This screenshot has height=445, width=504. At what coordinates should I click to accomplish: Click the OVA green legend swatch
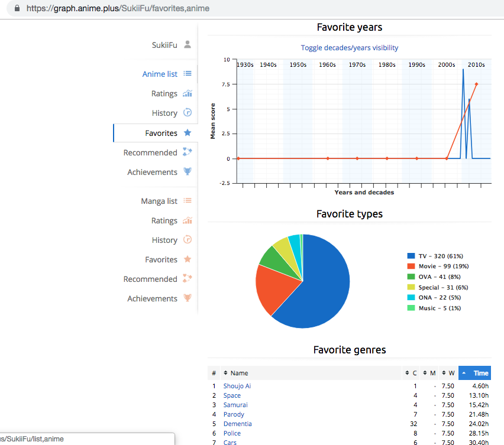[411, 277]
